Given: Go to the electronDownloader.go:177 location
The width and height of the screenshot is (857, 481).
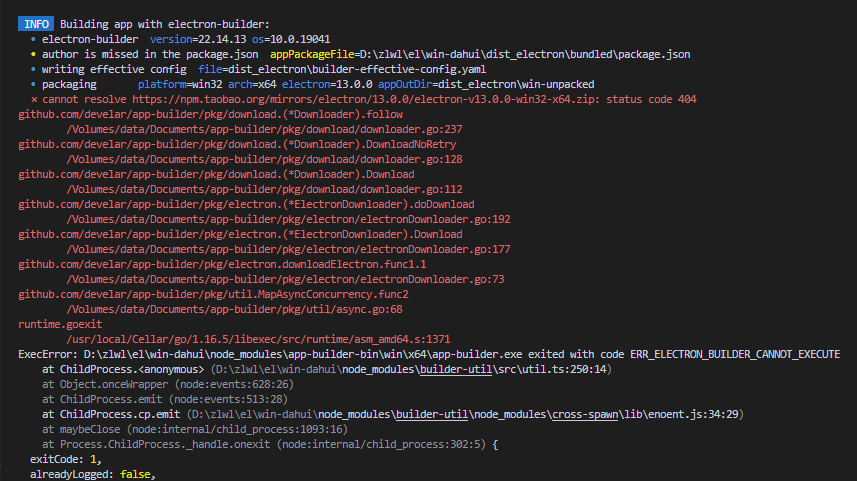Looking at the screenshot, I should click(288, 249).
